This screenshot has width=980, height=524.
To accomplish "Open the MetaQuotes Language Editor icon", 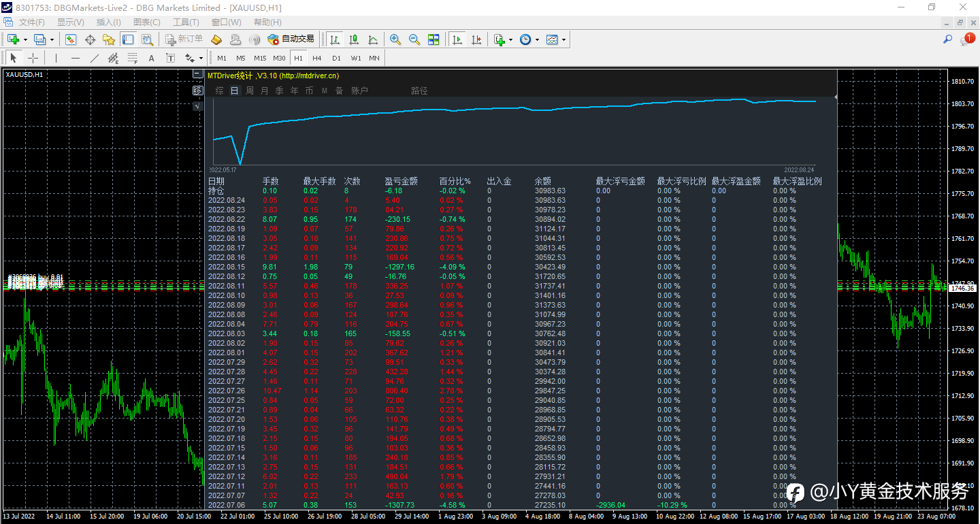I will point(216,39).
